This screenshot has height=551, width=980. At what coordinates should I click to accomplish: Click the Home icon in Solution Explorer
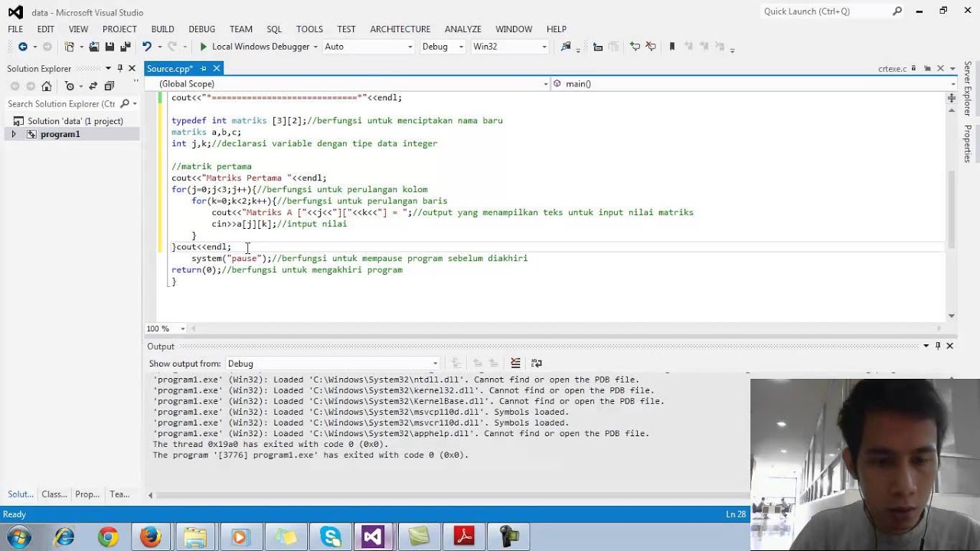[x=47, y=86]
